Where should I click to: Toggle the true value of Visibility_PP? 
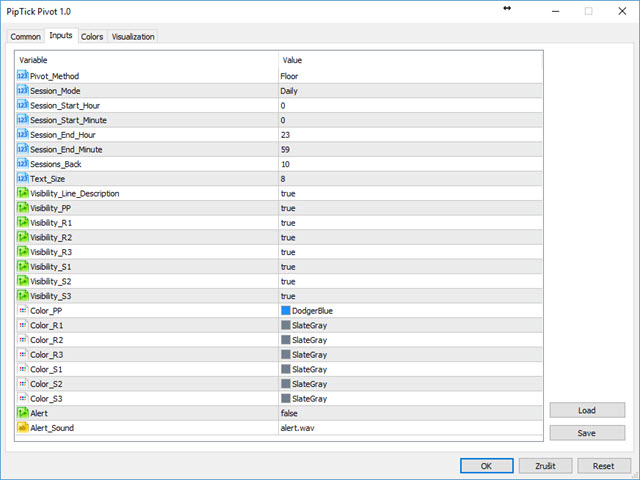(x=288, y=208)
